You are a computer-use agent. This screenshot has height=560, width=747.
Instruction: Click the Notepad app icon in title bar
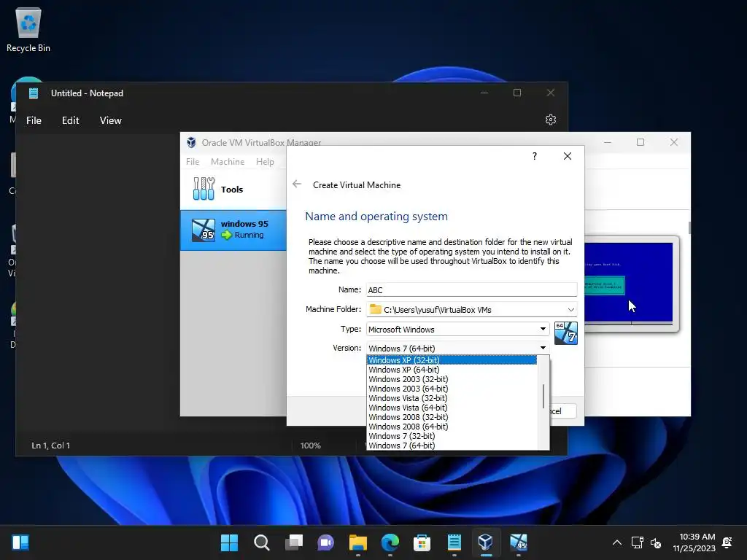(34, 93)
